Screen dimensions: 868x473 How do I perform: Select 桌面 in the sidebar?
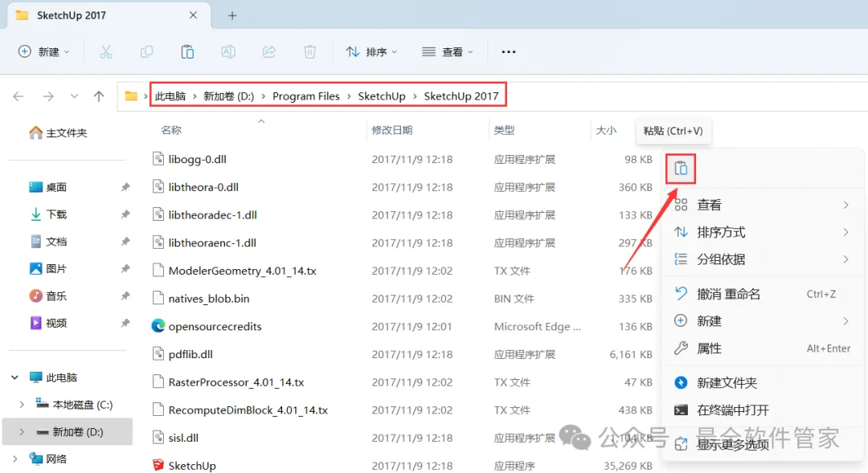[47, 188]
